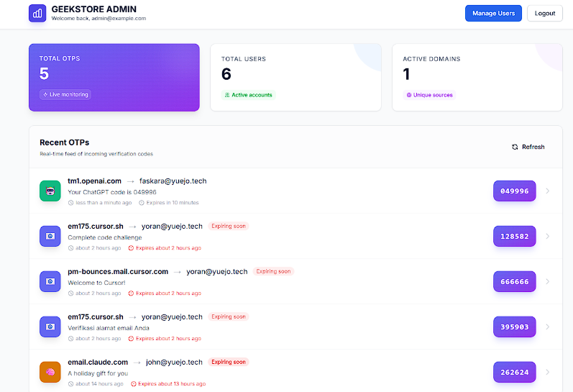Click sender 'tm1.openai.com'
The height and width of the screenshot is (392, 573).
(x=94, y=181)
